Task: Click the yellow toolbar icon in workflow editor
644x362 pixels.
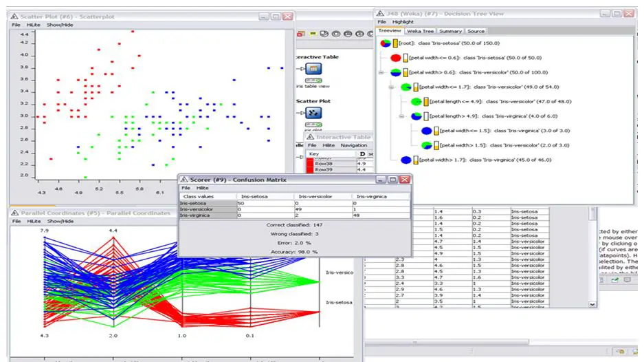Action: point(313,34)
